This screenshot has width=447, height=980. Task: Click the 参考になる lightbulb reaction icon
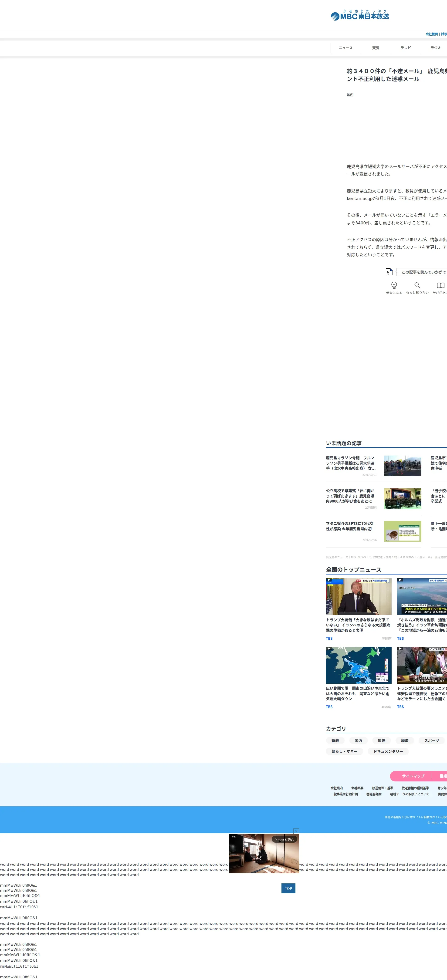(x=394, y=285)
